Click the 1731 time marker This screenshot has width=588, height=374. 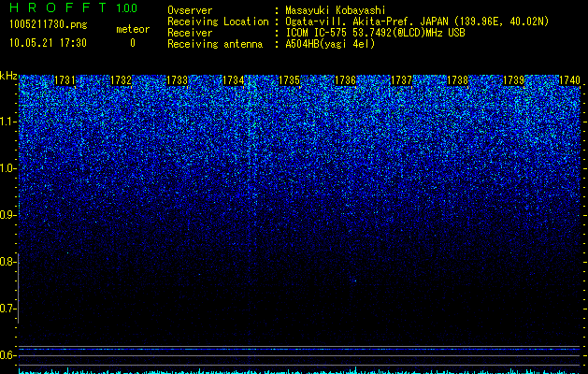[x=65, y=80]
